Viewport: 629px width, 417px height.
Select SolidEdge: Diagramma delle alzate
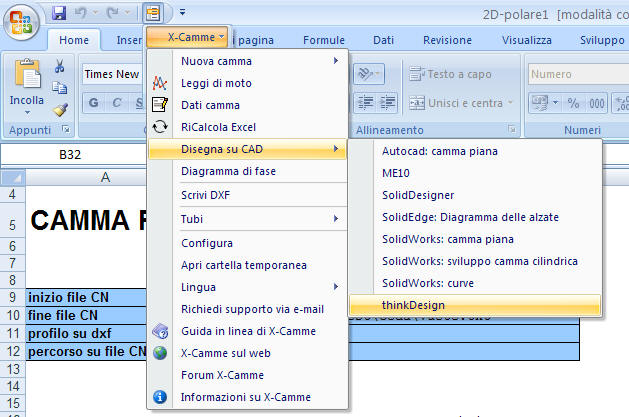click(x=475, y=217)
